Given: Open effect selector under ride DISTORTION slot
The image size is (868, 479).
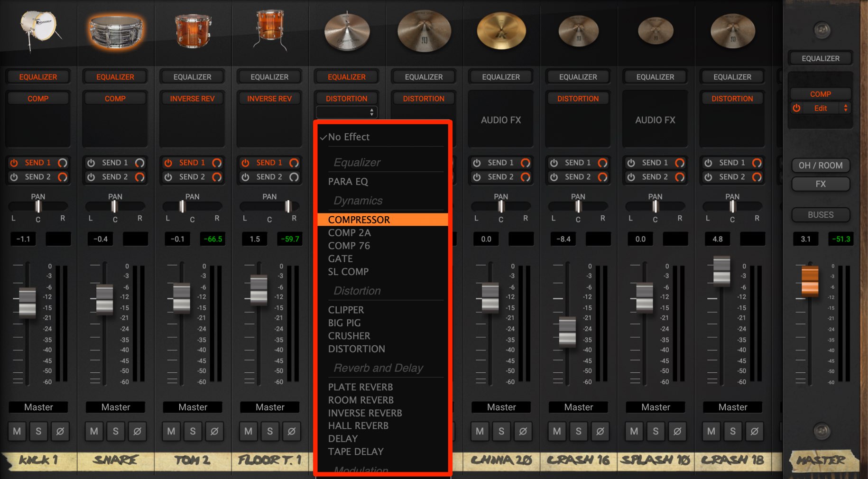Looking at the screenshot, I should tap(347, 112).
